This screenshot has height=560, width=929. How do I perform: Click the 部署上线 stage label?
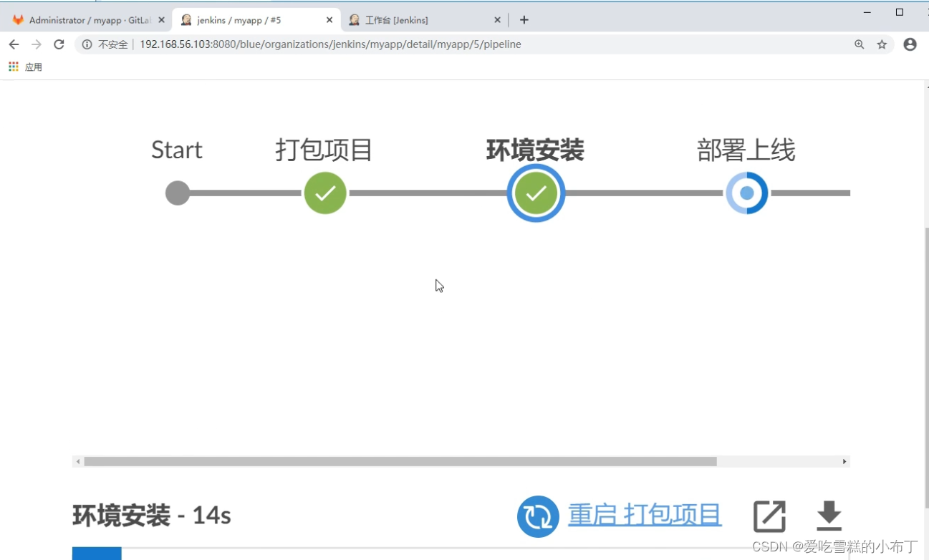click(x=746, y=150)
